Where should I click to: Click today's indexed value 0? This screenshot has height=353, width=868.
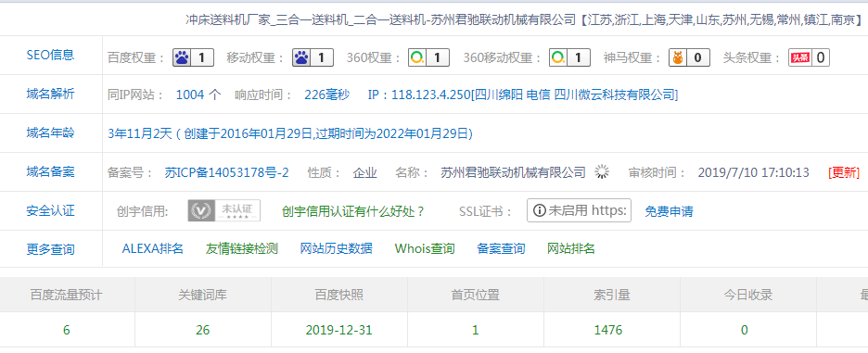point(745,331)
